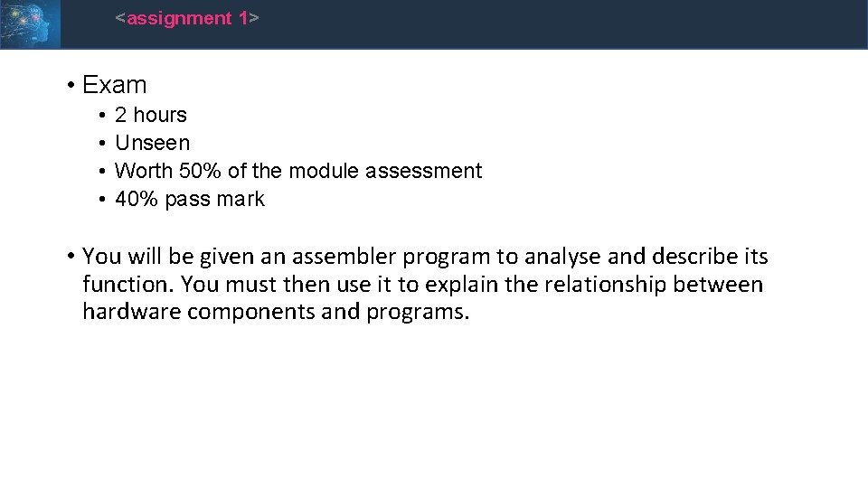Click the bullet marker before 'Unseen'

click(x=102, y=144)
